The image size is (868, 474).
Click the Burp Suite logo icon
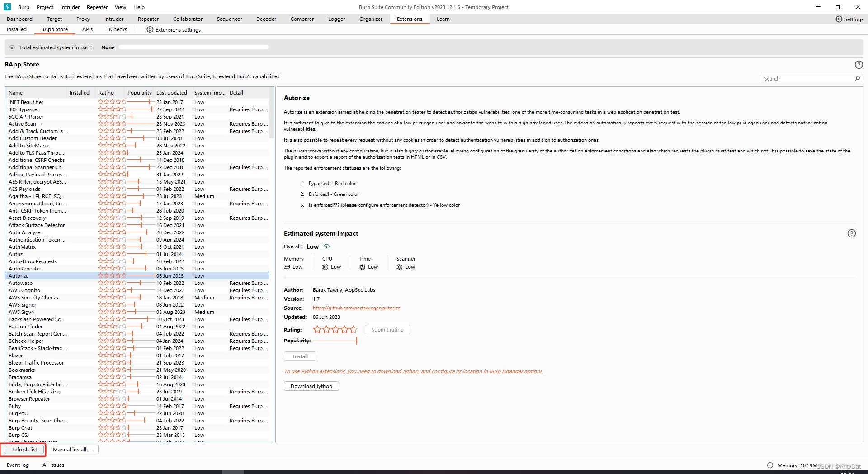click(x=7, y=7)
